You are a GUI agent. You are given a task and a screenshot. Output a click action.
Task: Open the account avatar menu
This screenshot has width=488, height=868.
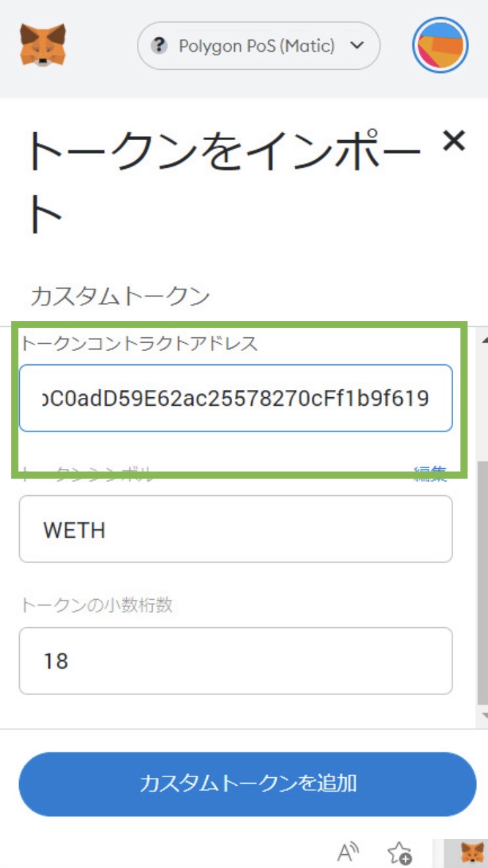pyautogui.click(x=440, y=45)
